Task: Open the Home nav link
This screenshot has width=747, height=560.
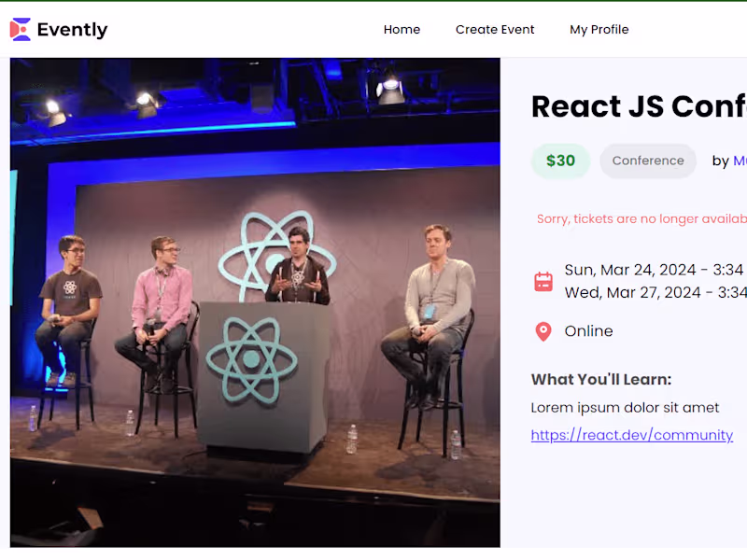Action: click(x=402, y=30)
